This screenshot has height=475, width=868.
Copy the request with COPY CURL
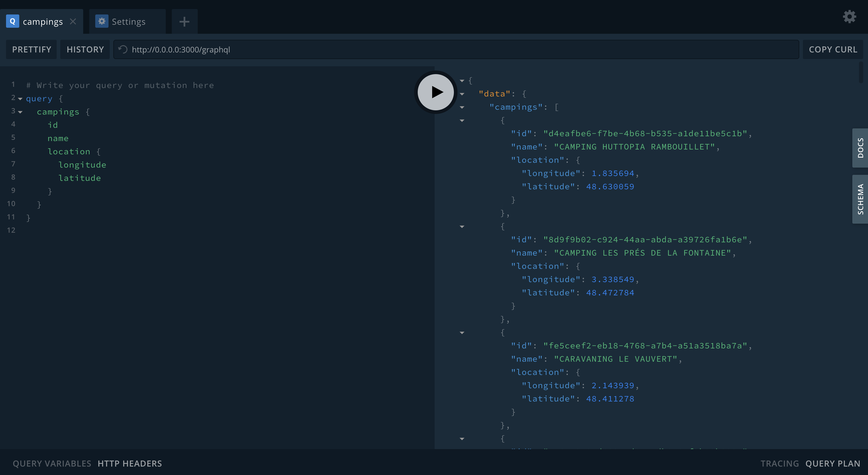pos(833,49)
